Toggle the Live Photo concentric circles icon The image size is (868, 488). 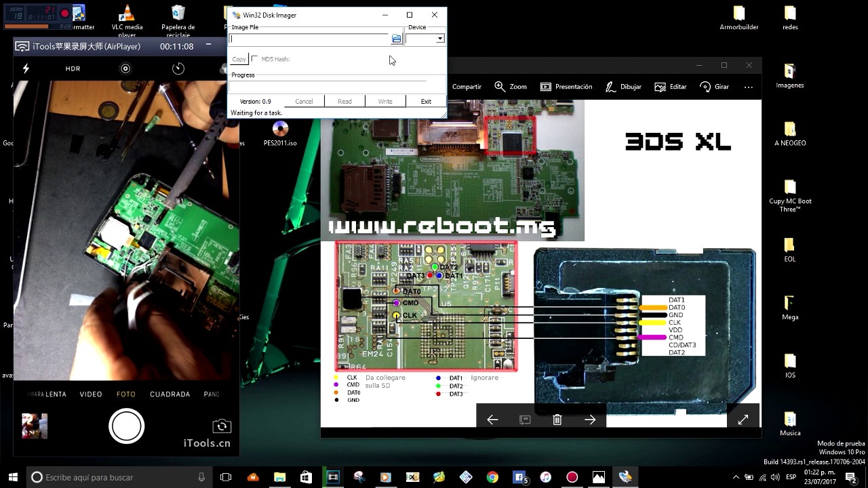coord(125,68)
